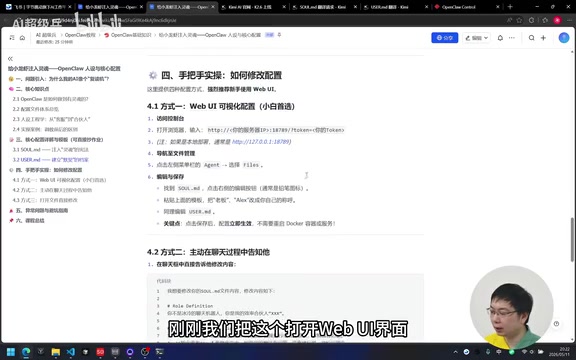
Task: Go to outline item 3.1 SOUL.md
Action: pyautogui.click(x=50, y=150)
